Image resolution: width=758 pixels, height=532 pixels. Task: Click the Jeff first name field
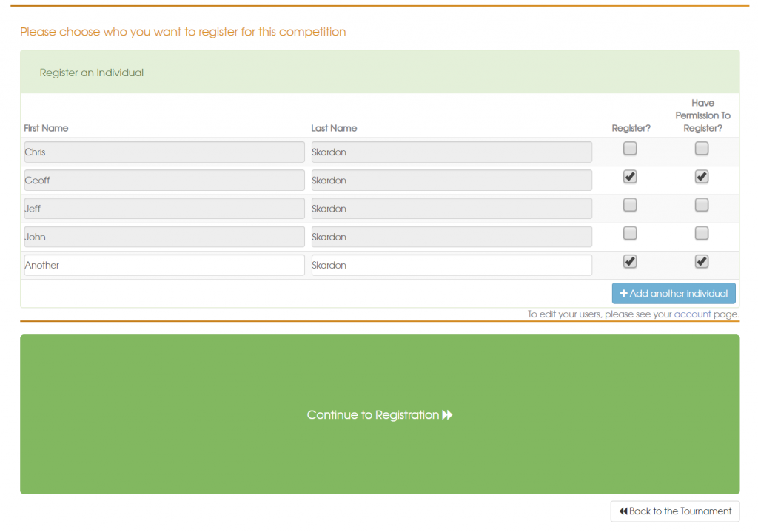point(164,209)
